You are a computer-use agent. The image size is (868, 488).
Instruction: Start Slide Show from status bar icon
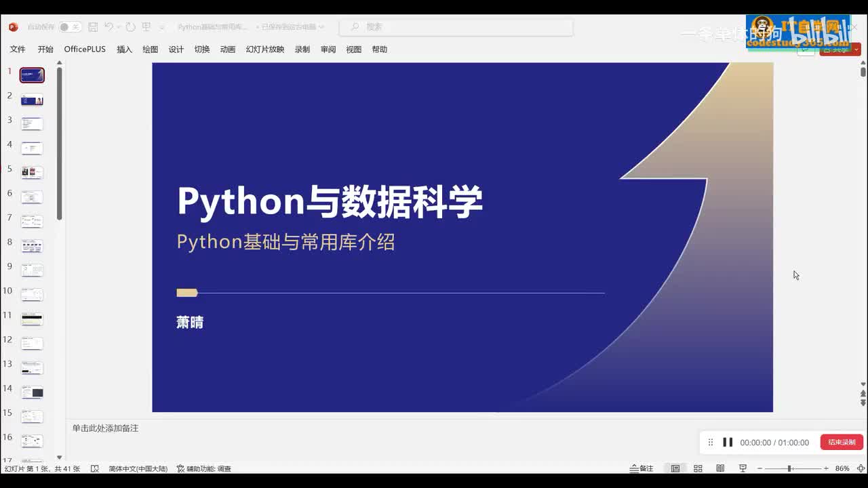point(743,468)
